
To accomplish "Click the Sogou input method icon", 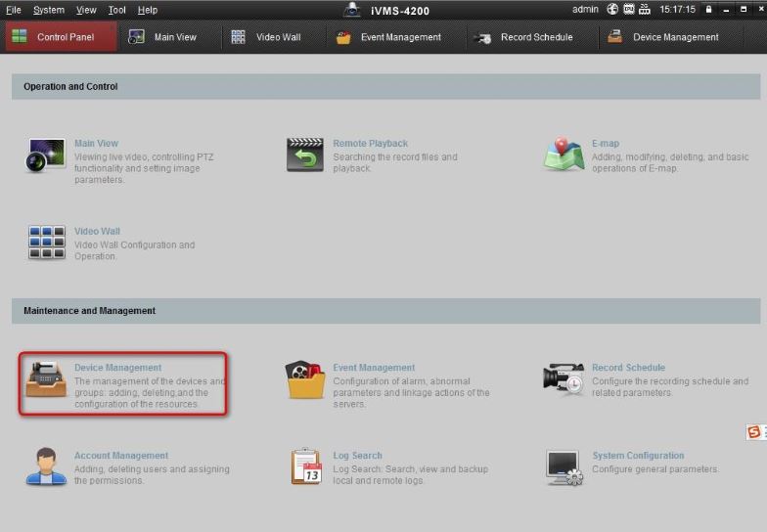I will tap(753, 432).
